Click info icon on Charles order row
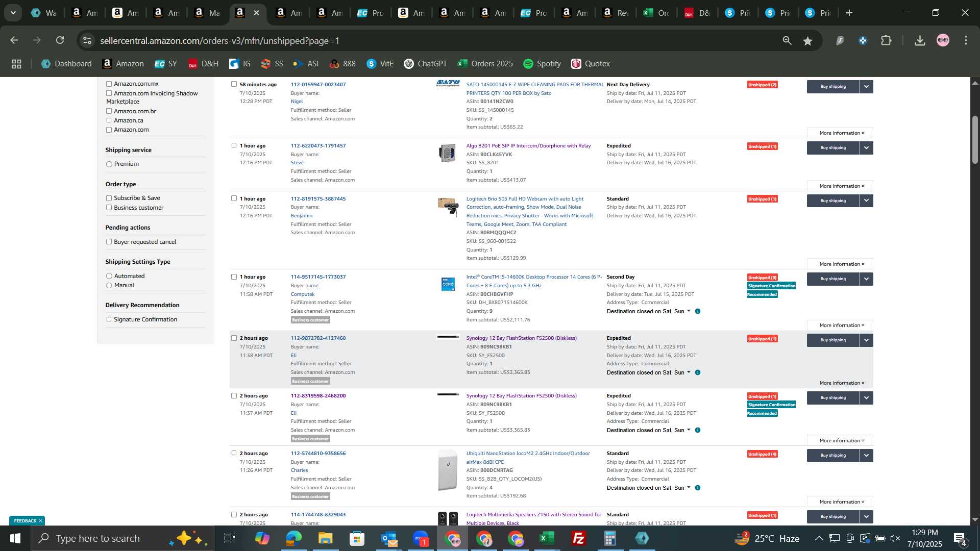 698,488
